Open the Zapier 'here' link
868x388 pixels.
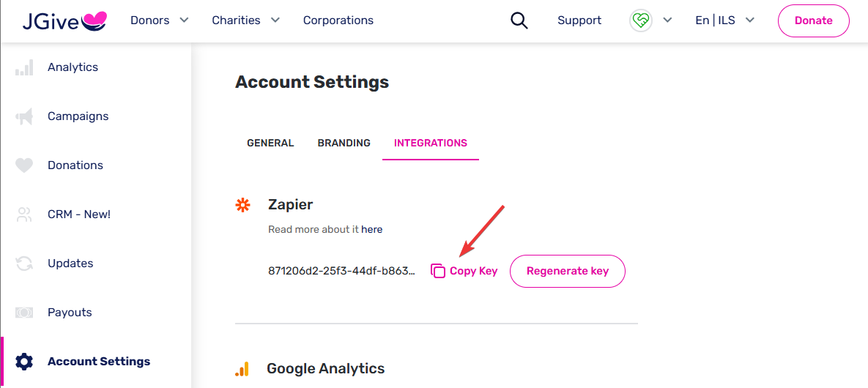(371, 229)
